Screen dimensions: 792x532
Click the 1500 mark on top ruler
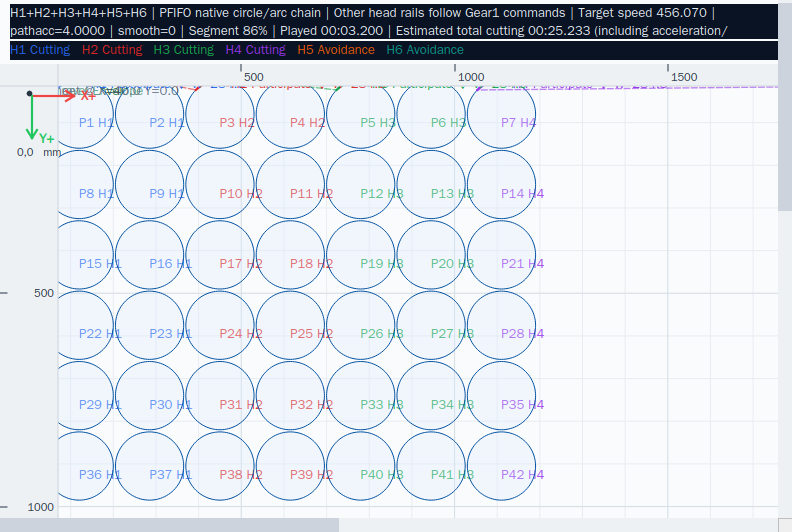pyautogui.click(x=684, y=77)
